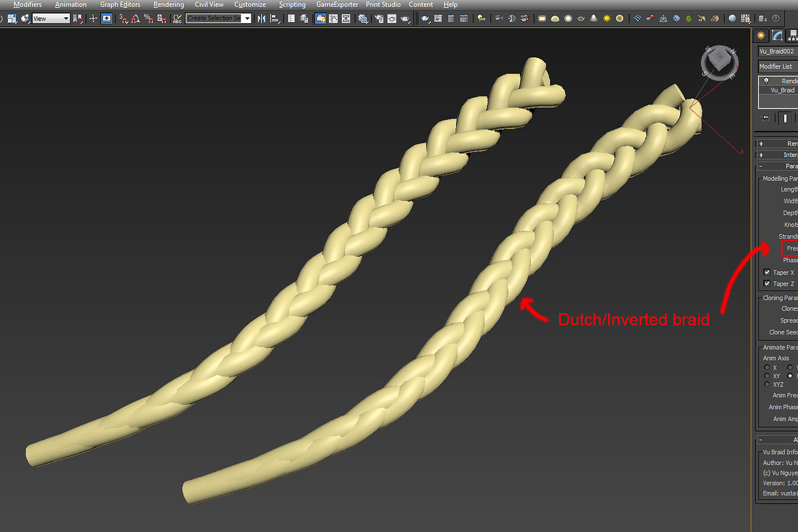Open the Modifier List dropdown

pyautogui.click(x=778, y=66)
